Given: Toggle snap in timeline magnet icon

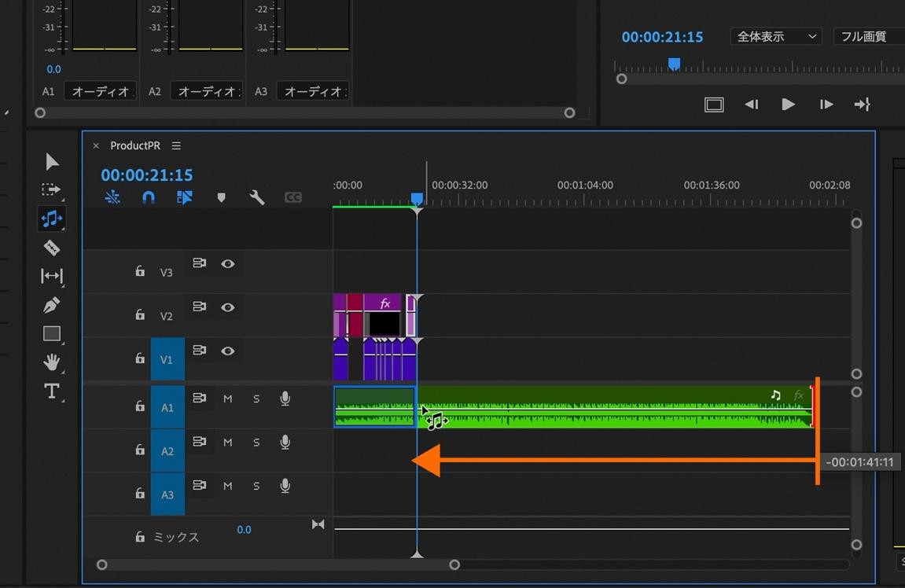Looking at the screenshot, I should (x=149, y=197).
